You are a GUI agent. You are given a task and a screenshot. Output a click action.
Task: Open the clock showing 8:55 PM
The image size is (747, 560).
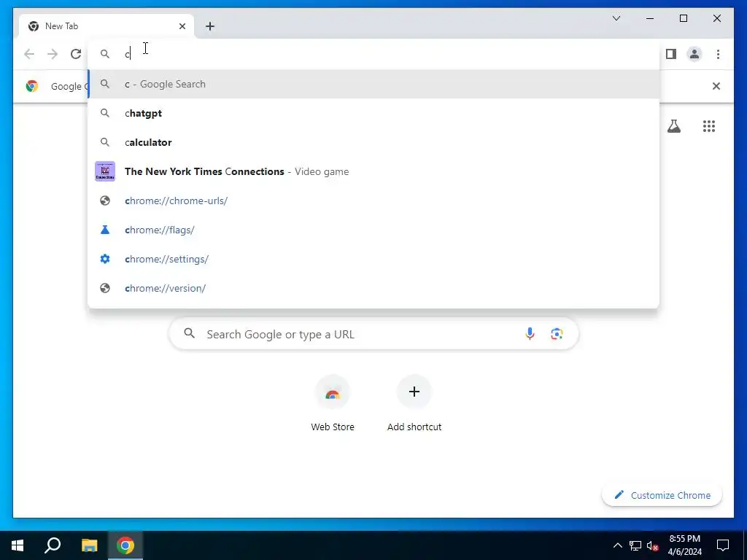(684, 545)
